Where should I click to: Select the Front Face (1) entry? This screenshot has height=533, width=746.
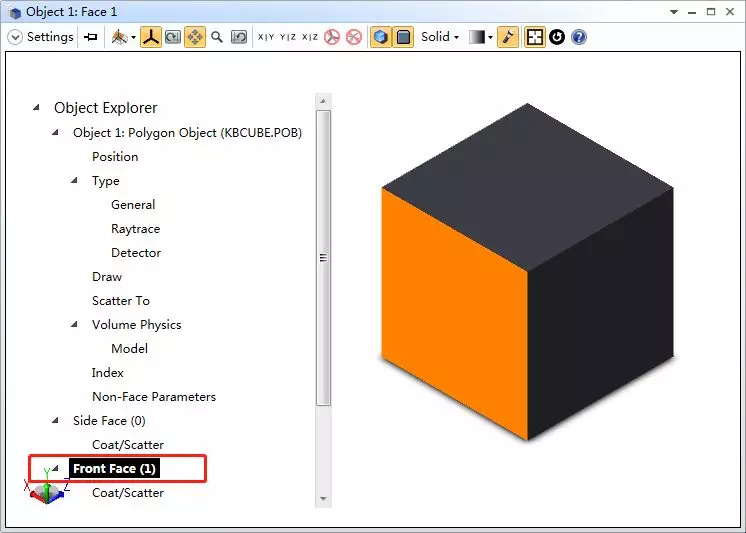tap(115, 469)
